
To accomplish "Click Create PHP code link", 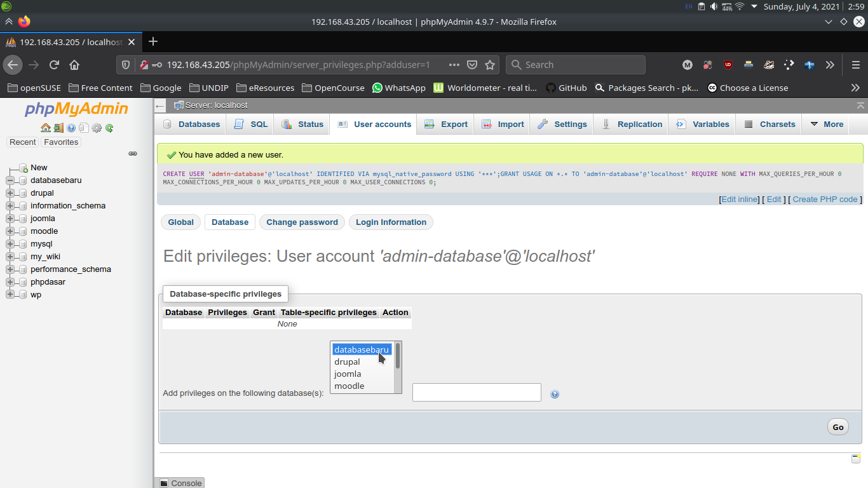I will point(825,200).
